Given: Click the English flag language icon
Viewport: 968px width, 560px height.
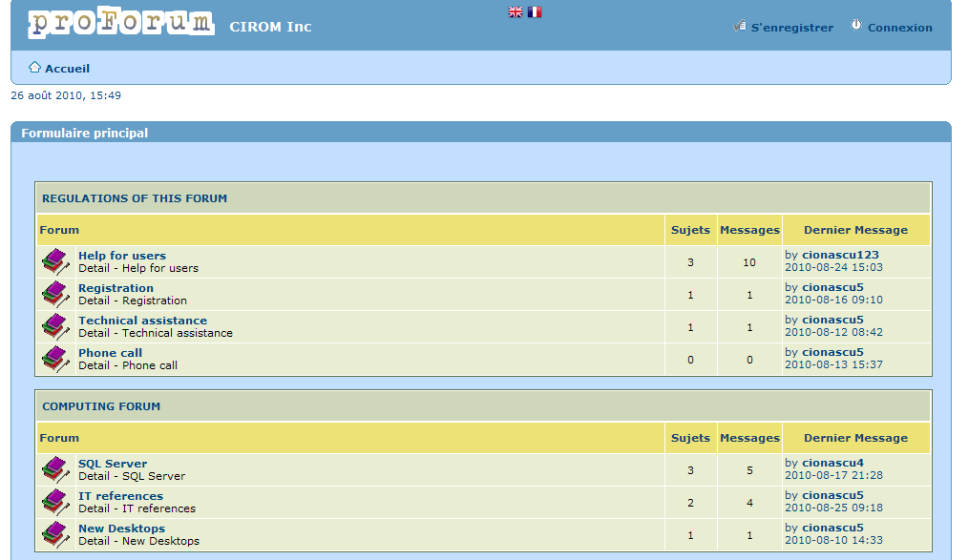Looking at the screenshot, I should (516, 12).
